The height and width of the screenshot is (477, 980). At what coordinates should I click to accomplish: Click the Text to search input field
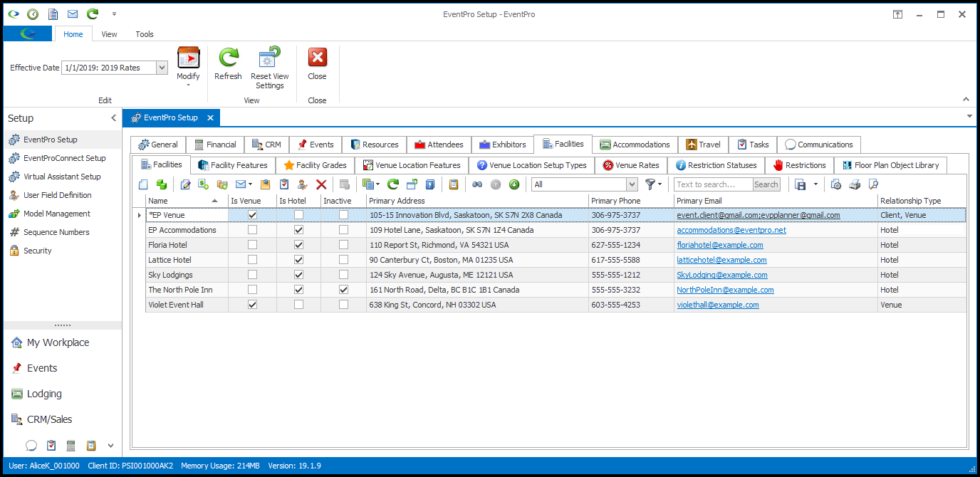tap(713, 184)
